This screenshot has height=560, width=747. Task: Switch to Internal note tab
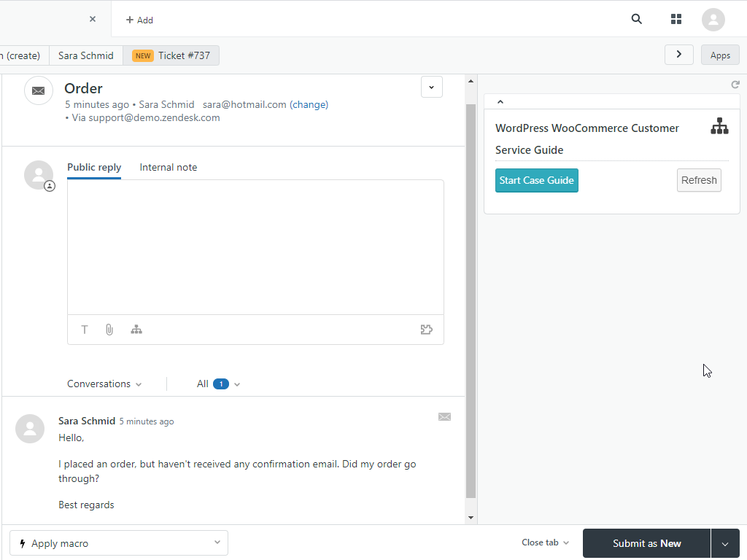coord(169,168)
